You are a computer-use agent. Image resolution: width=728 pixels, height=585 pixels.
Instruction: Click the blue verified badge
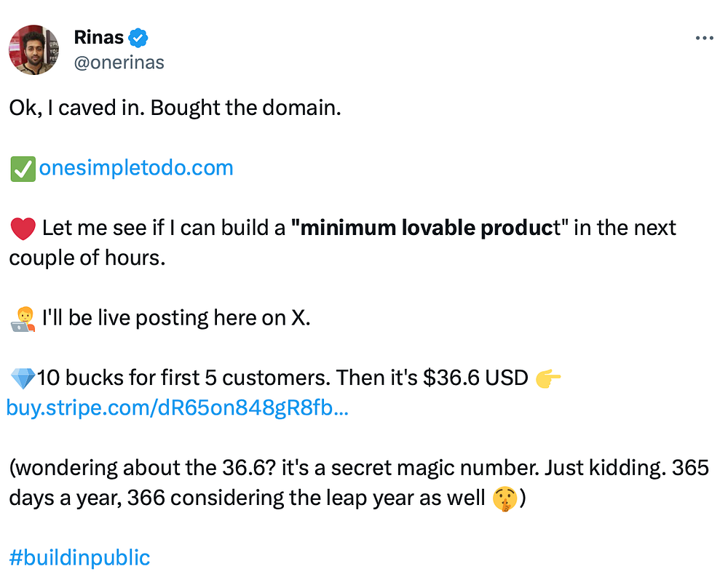pos(140,36)
